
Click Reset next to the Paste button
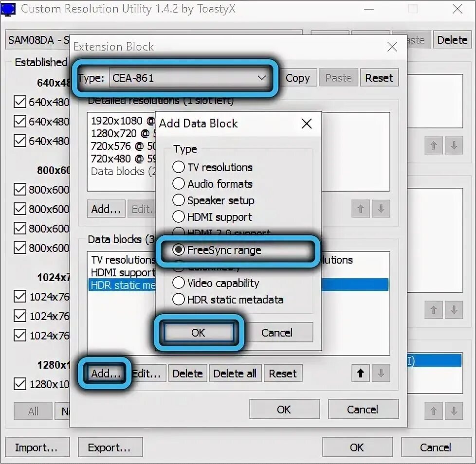[379, 78]
